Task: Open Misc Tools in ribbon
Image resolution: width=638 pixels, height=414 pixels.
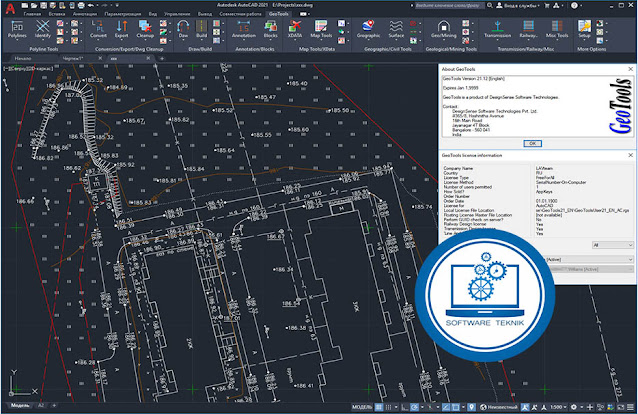Action: 557,30
